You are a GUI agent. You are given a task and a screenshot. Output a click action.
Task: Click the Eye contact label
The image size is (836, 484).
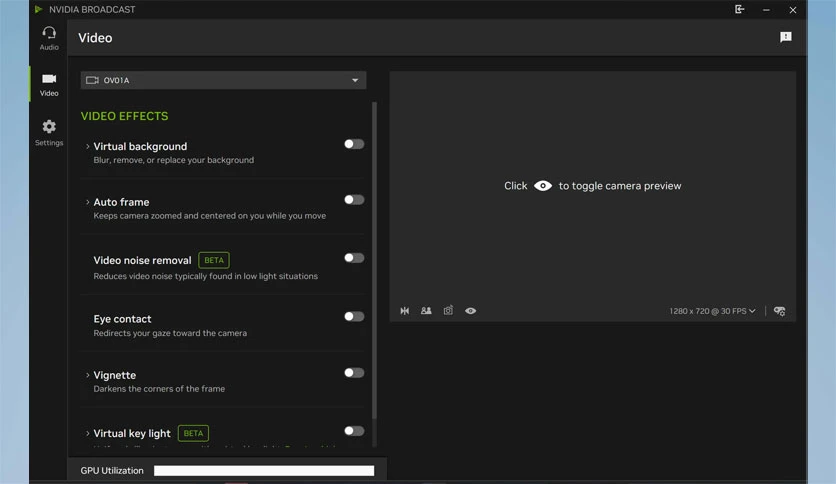pos(123,319)
